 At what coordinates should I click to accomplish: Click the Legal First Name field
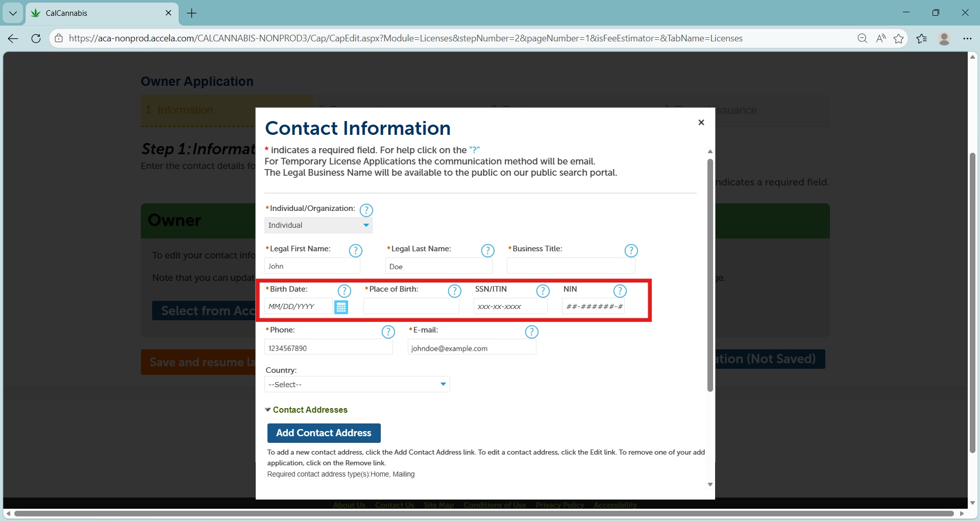click(x=312, y=266)
